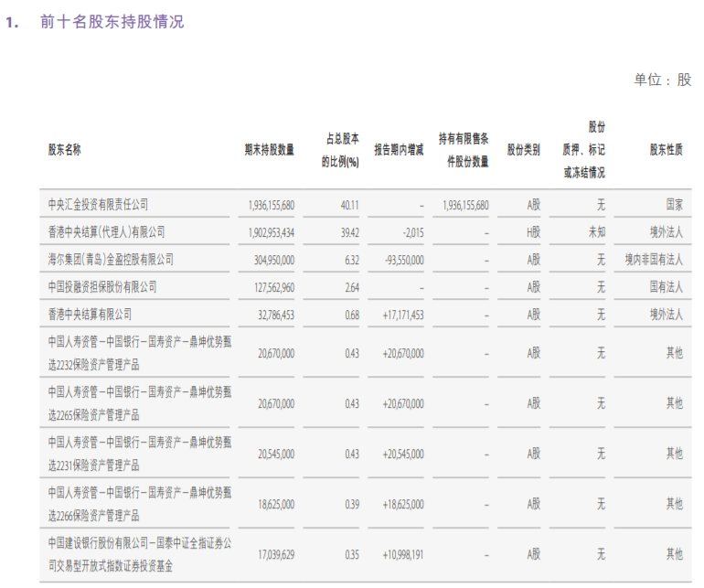Click the holding amount 127,562,960
The height and width of the screenshot is (588, 704).
272,287
